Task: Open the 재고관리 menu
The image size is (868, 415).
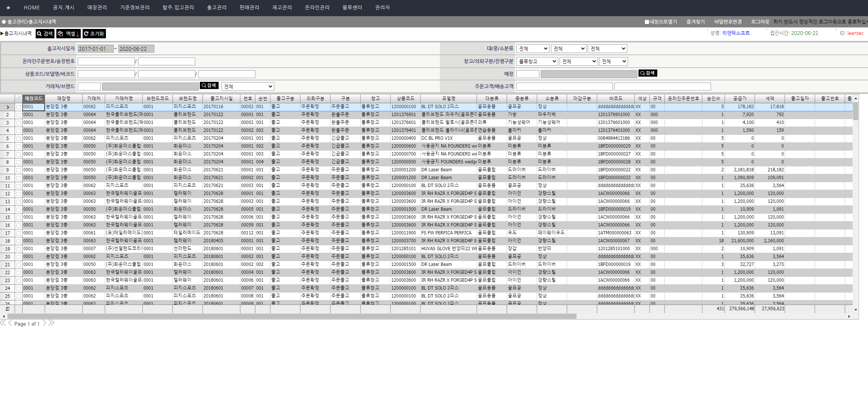Action: click(282, 8)
